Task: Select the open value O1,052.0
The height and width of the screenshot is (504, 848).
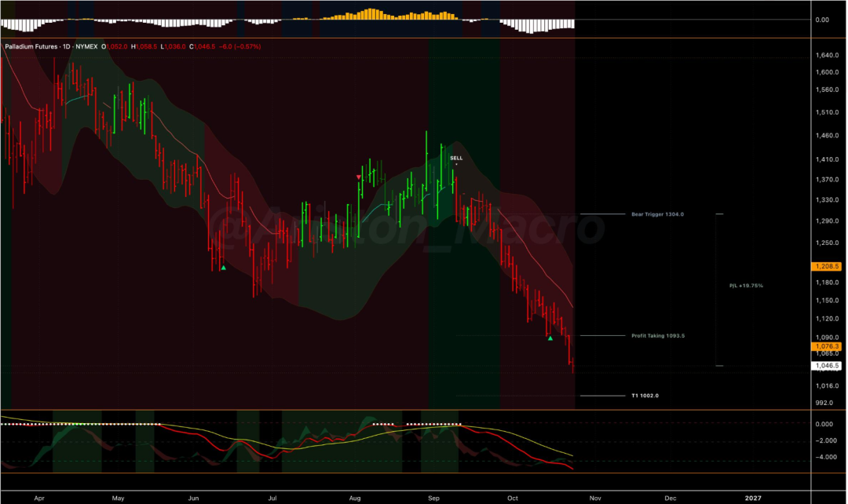Action: [115, 46]
